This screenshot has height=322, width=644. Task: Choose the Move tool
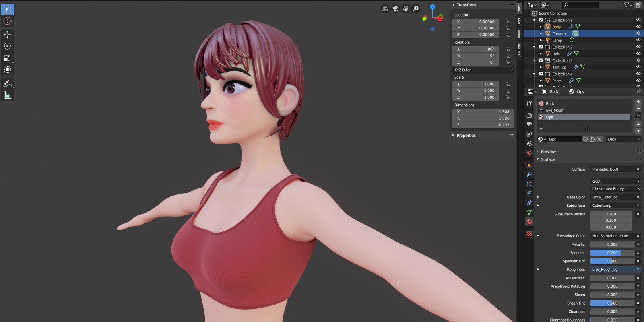(x=7, y=34)
